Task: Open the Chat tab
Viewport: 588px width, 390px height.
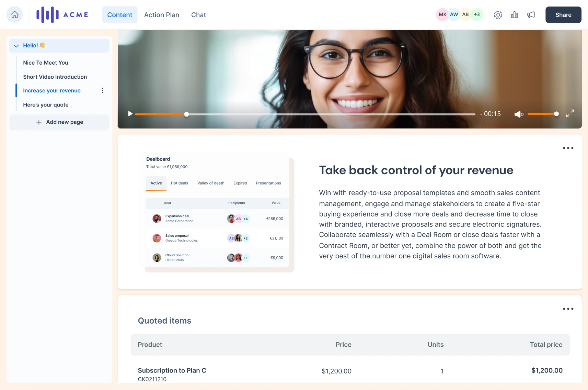Action: click(198, 15)
